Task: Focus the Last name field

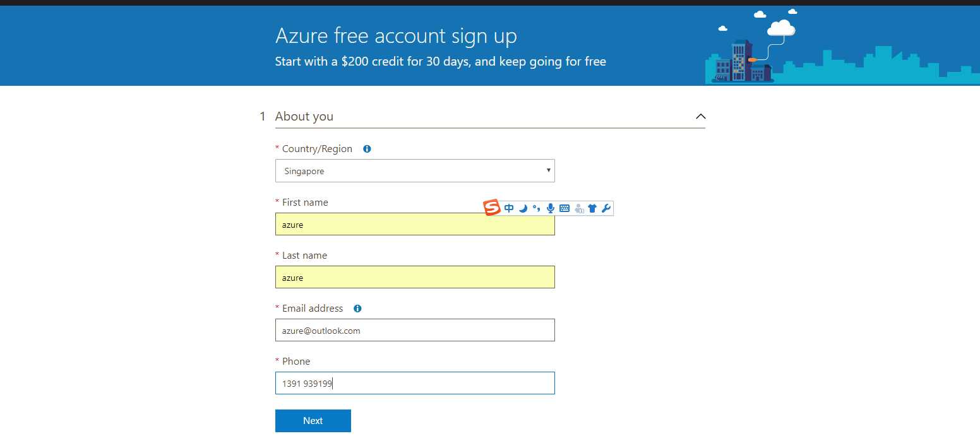Action: click(415, 277)
